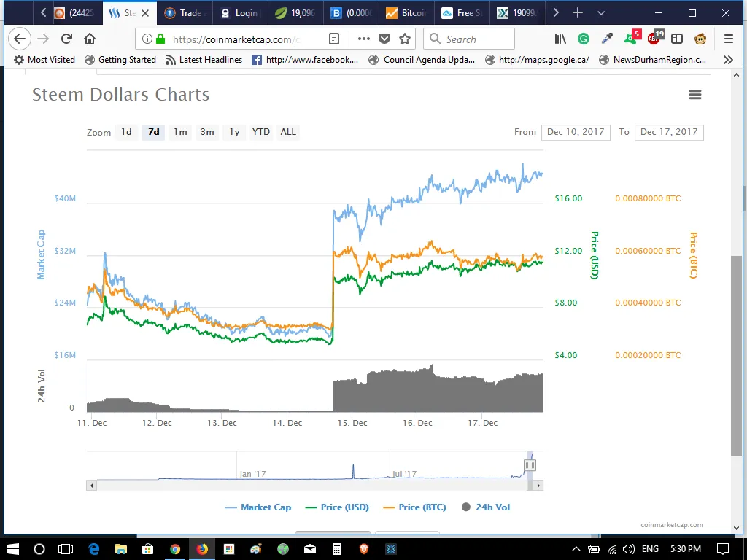Go back with the browser back arrow
The width and height of the screenshot is (747, 560).
tap(20, 39)
